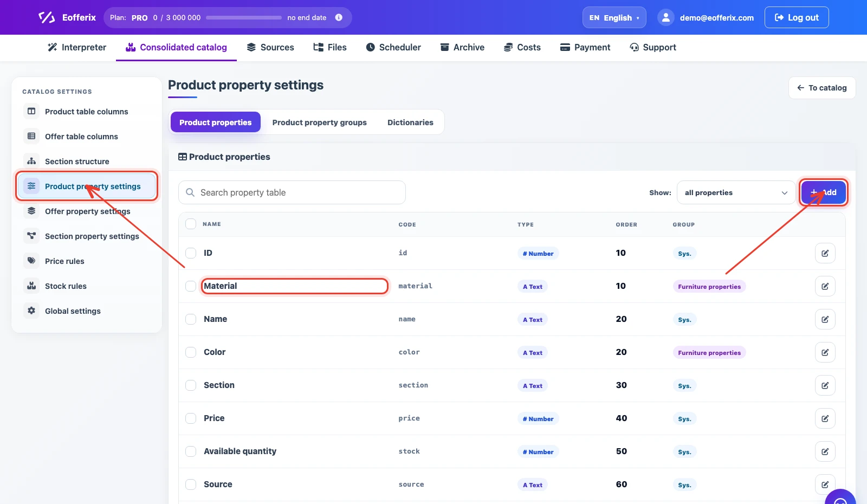This screenshot has height=504, width=867.
Task: Check the Available quantity row checkbox
Action: [191, 451]
